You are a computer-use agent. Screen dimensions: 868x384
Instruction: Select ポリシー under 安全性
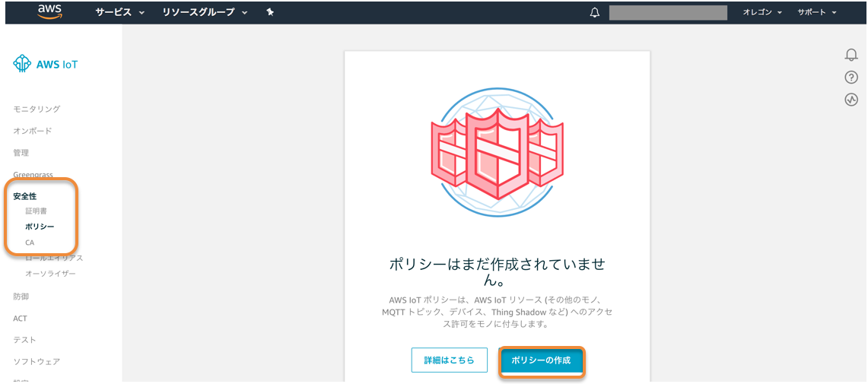tap(40, 227)
